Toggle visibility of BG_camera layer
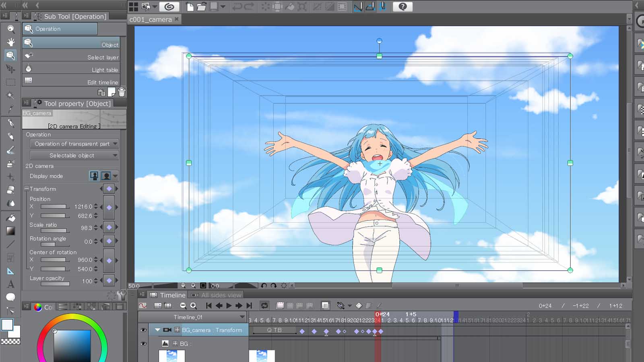The height and width of the screenshot is (362, 644). (x=143, y=330)
